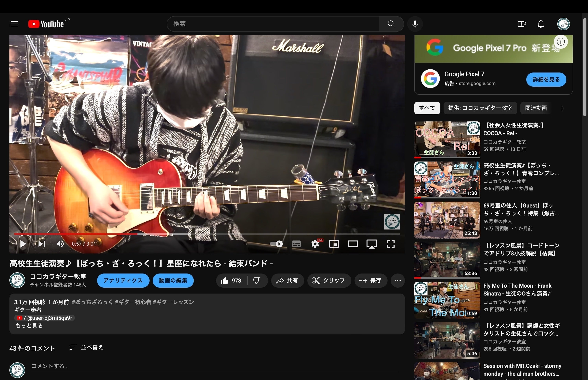Select the 提供: ココカラギター教室 chip
The image size is (588, 380).
pos(480,108)
